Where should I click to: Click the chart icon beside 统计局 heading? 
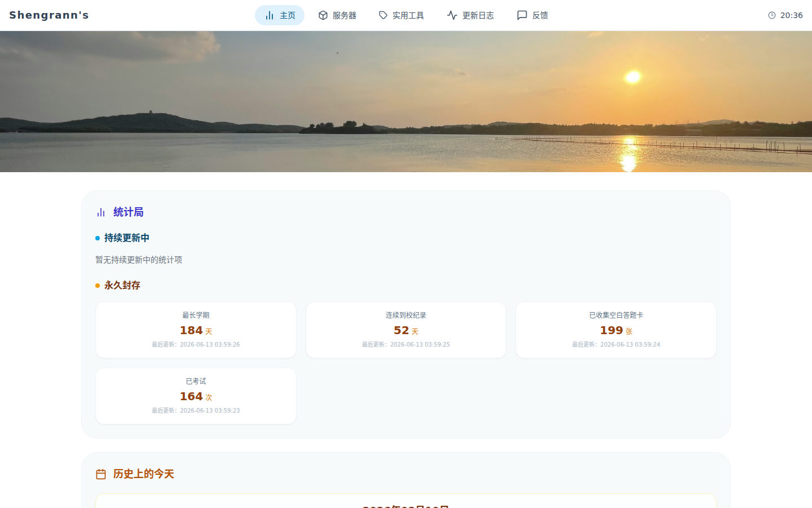(x=101, y=212)
